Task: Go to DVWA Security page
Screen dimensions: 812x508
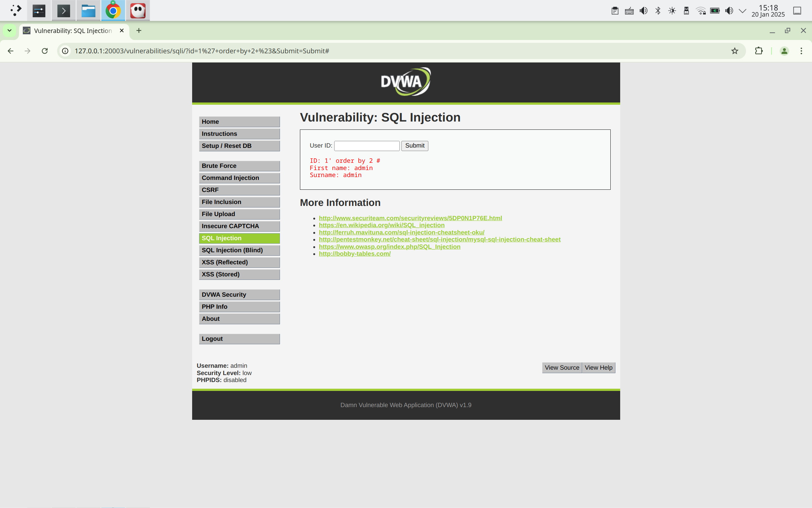Action: pyautogui.click(x=239, y=294)
